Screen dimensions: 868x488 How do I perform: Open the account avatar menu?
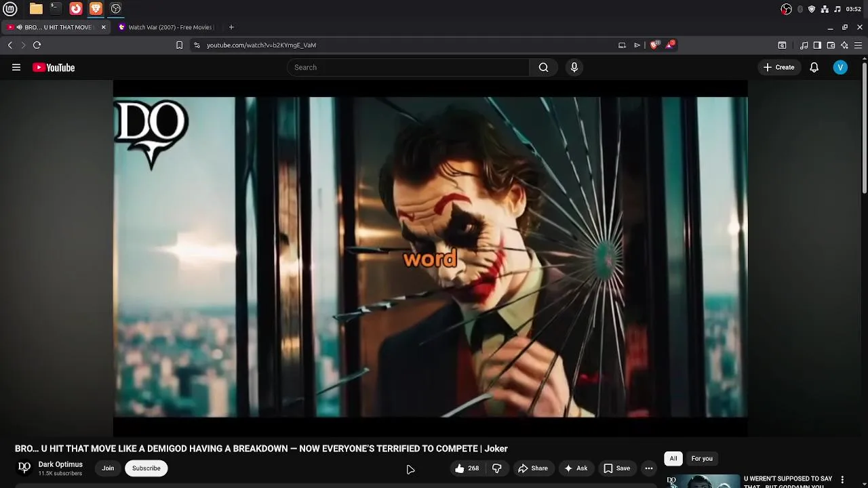coord(840,67)
